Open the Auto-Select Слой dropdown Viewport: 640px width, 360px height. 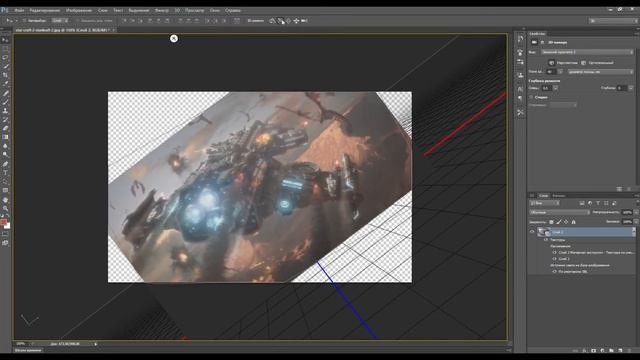60,20
